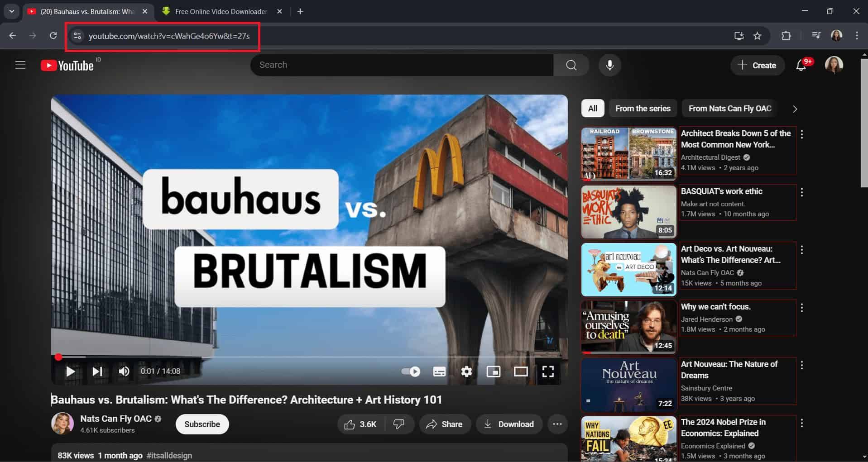Viewport: 868px width, 462px height.
Task: View site information icon in address bar
Action: [77, 36]
